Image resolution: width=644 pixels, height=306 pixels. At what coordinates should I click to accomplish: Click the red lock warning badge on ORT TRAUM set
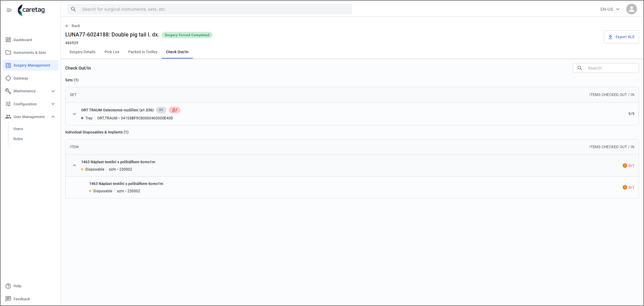point(174,110)
